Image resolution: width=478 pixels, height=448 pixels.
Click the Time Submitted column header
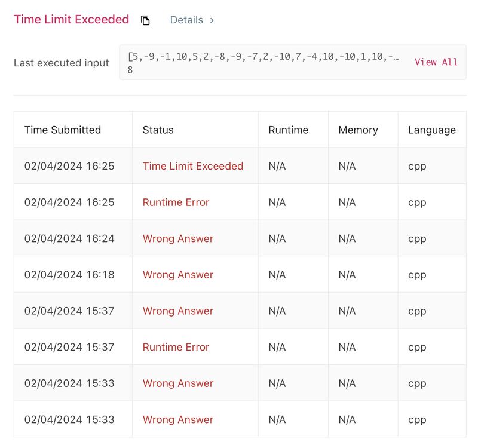pos(62,130)
